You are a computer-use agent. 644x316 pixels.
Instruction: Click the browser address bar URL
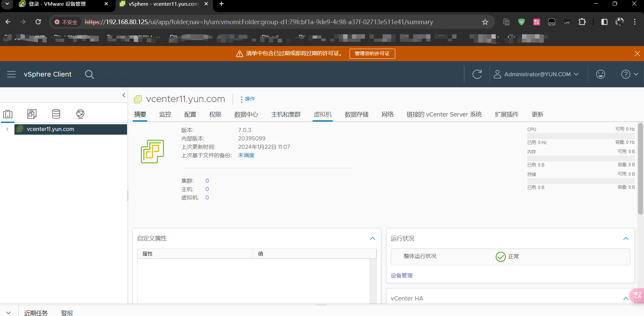(259, 22)
